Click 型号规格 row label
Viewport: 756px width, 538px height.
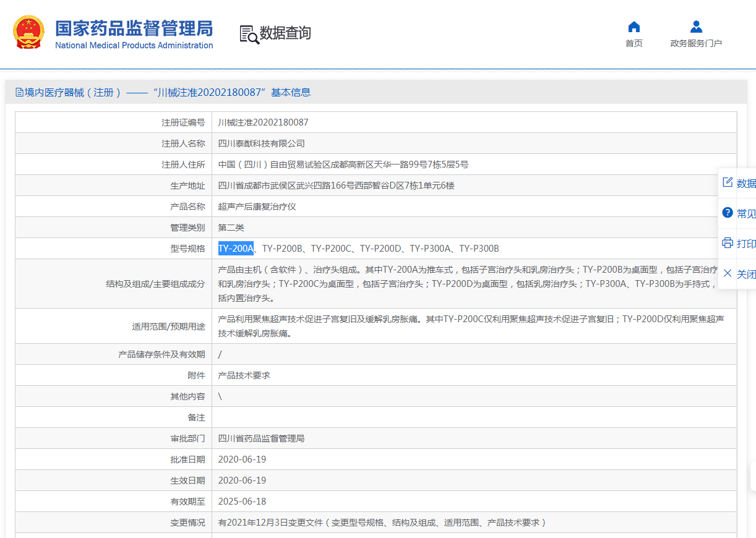(x=188, y=249)
